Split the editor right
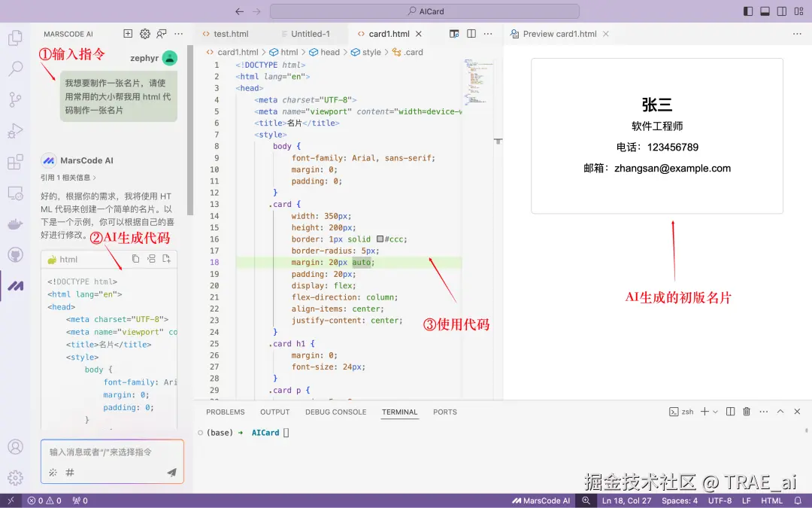Viewport: 812px width, 508px height. click(x=471, y=34)
